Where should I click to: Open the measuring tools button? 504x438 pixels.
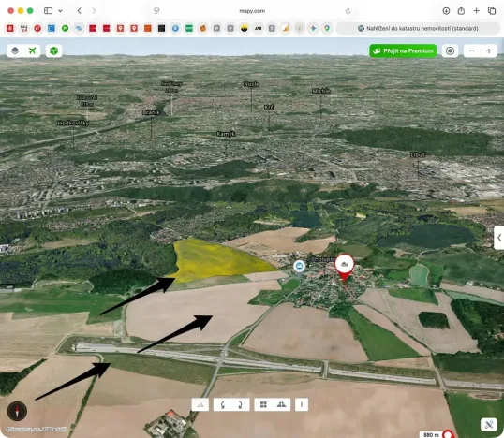coord(489,425)
